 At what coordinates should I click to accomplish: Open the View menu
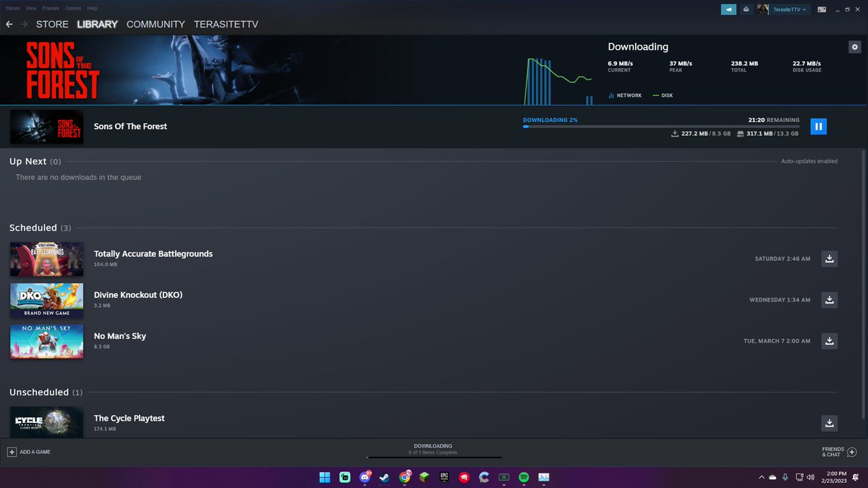point(30,8)
